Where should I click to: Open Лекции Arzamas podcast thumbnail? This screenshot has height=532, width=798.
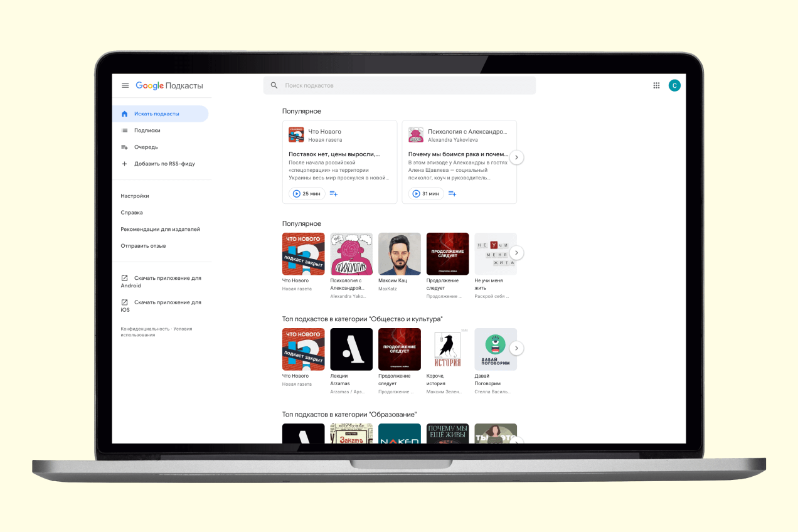coord(351,349)
